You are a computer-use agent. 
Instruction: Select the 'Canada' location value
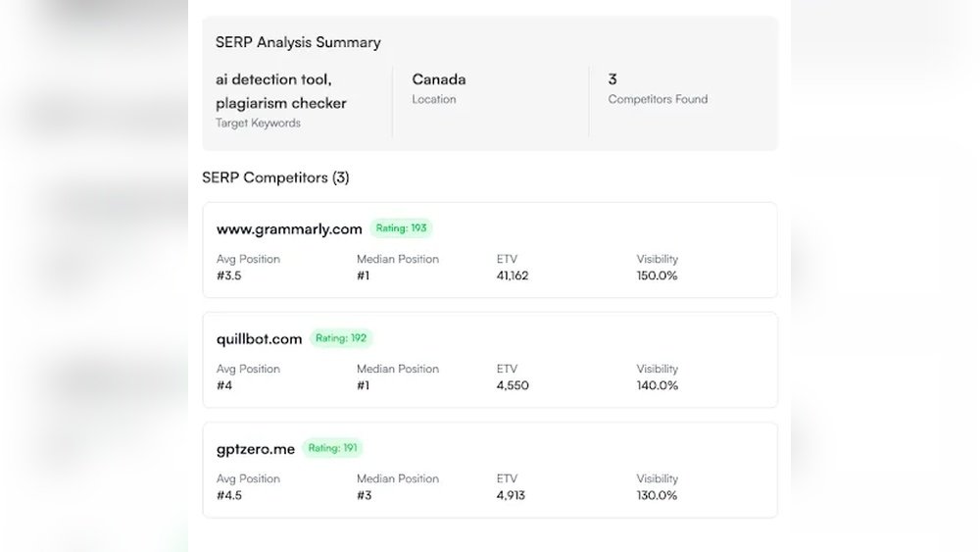tap(439, 79)
